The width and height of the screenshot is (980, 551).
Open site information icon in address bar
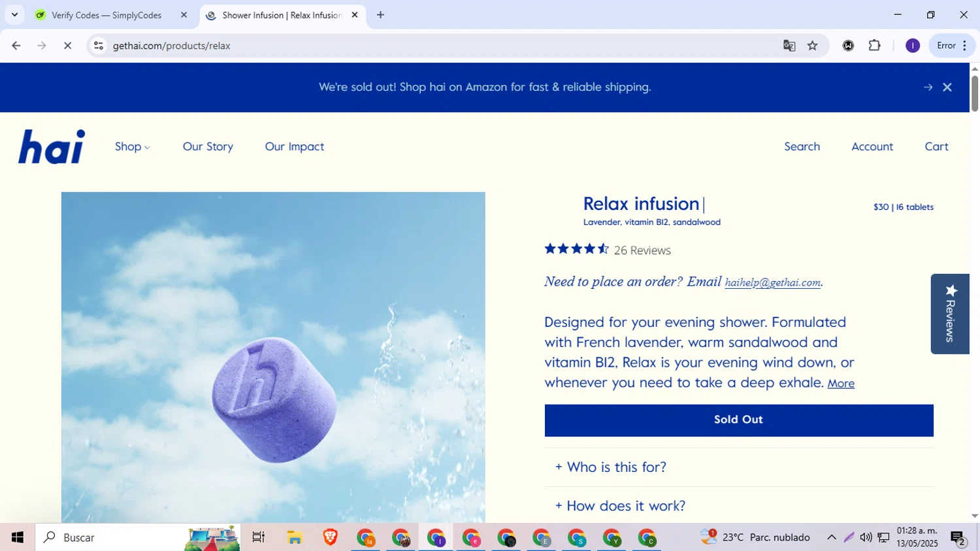(x=99, y=46)
